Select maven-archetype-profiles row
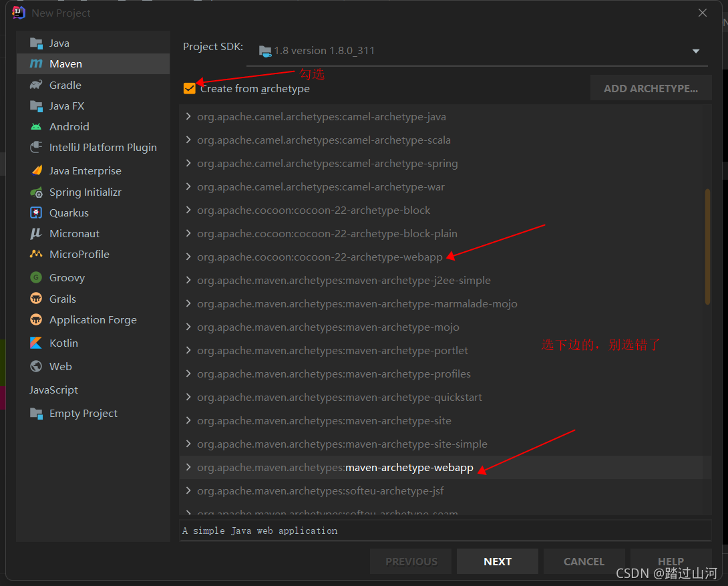728x586 pixels. click(445, 374)
